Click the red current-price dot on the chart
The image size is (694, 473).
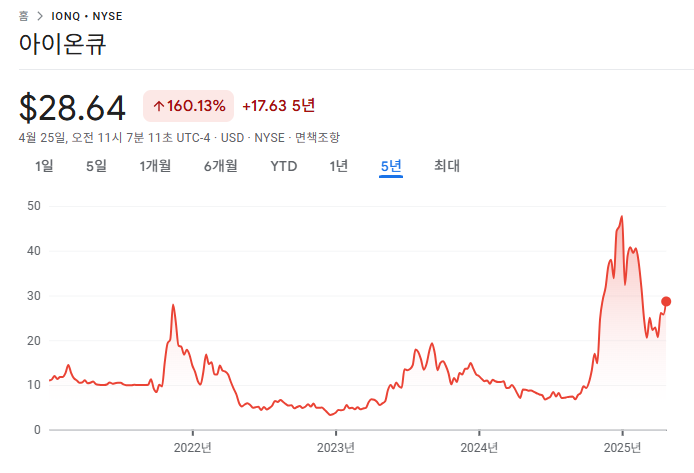666,302
